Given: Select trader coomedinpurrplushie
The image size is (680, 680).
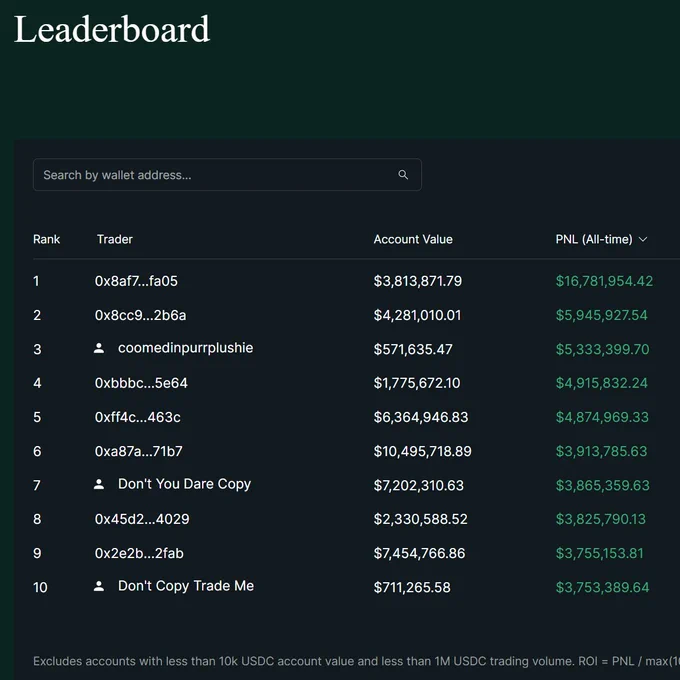Looking at the screenshot, I should (x=186, y=348).
